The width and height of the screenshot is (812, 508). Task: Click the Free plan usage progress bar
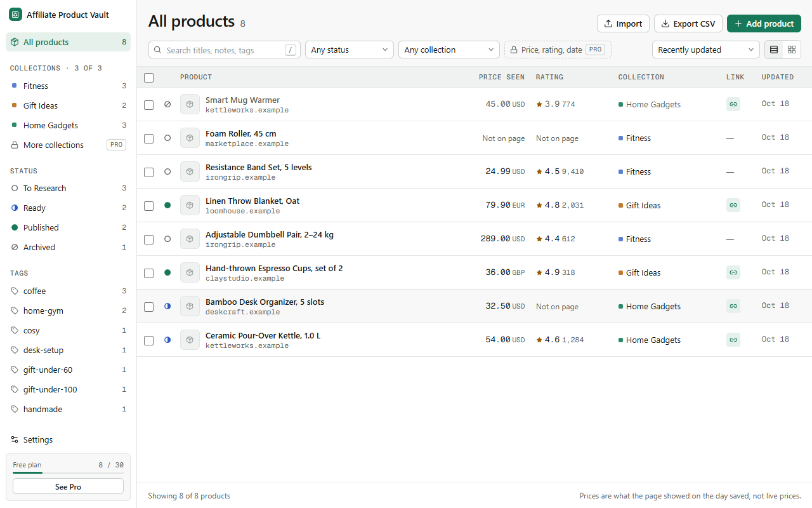coord(69,472)
